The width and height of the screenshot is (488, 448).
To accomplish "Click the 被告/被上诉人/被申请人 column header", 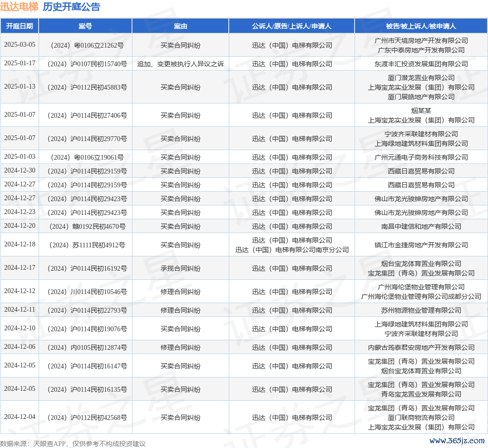I will 421,26.
